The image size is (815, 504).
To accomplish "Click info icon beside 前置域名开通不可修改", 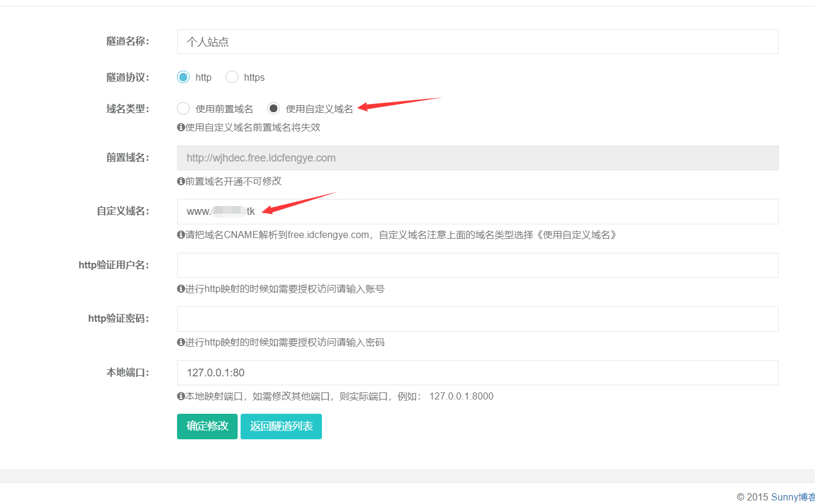I will (x=181, y=181).
